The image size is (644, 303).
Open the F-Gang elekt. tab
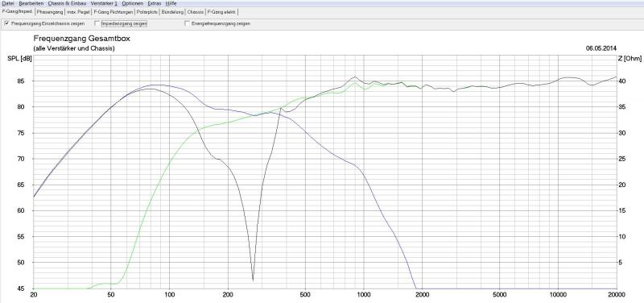pos(221,12)
